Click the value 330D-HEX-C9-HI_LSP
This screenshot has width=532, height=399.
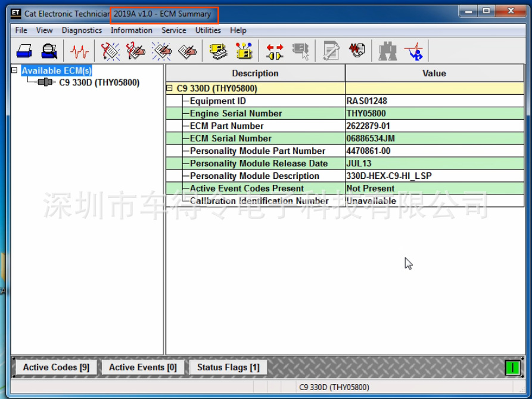tap(389, 176)
